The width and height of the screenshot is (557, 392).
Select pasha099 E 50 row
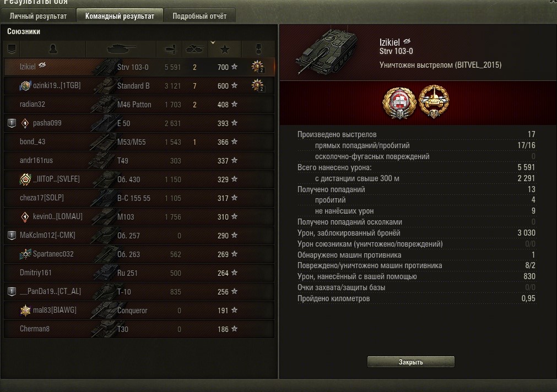[139, 123]
